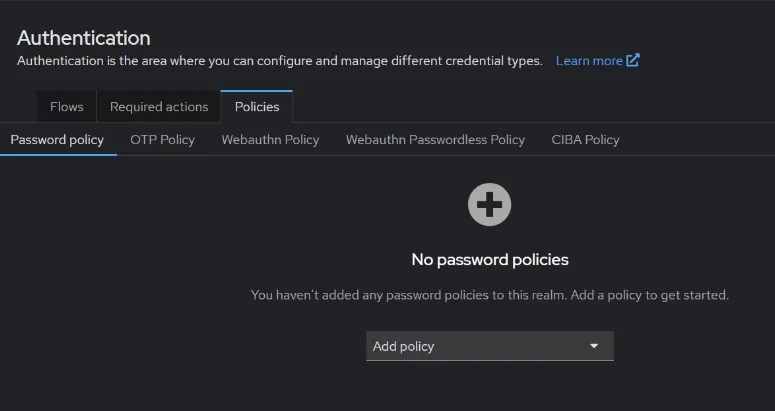Click the "Add a policy to get started" sentence
The height and width of the screenshot is (411, 775).
click(x=650, y=295)
